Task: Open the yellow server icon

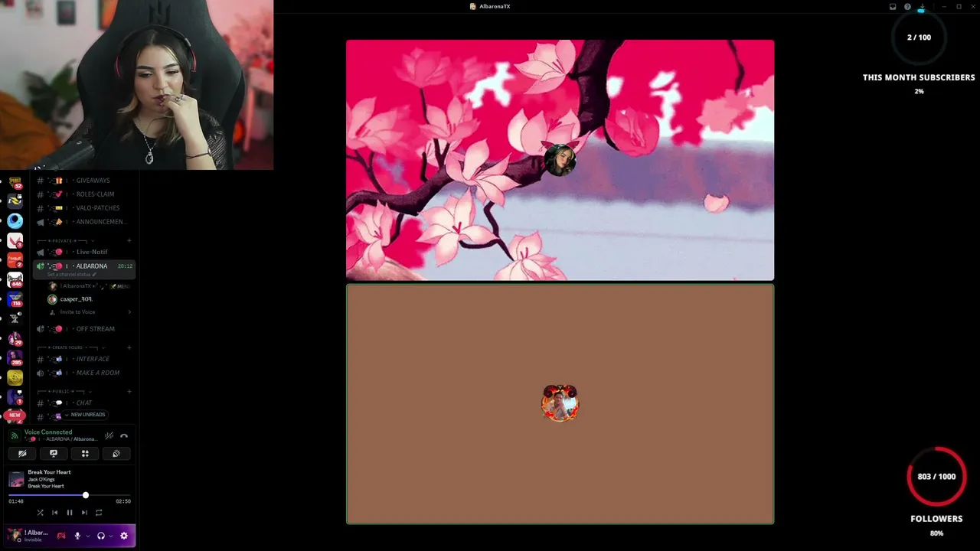Action: click(x=15, y=377)
